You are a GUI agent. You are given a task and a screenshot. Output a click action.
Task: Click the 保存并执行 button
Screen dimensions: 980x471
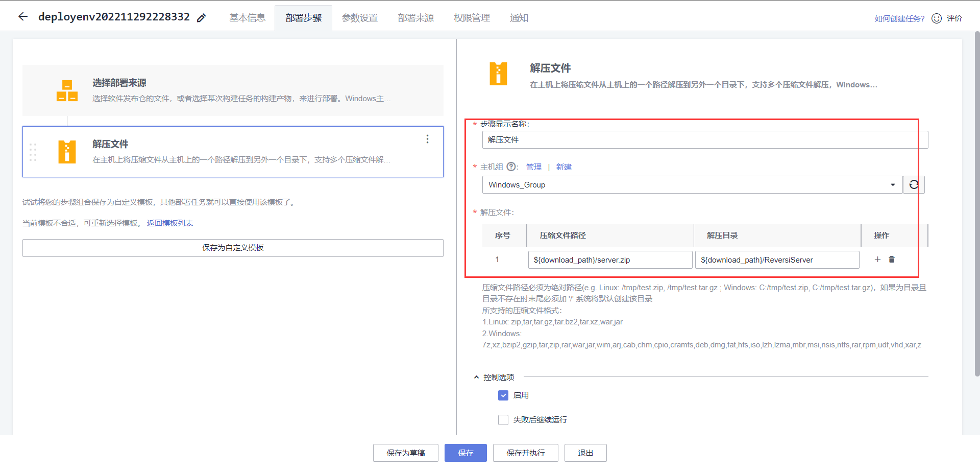(525, 453)
